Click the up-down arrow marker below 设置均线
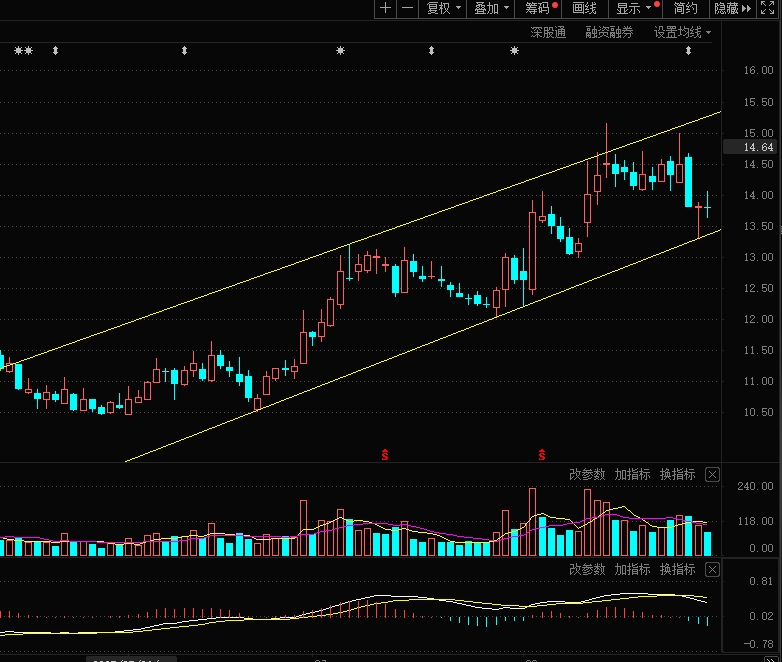This screenshot has width=782, height=662. pyautogui.click(x=688, y=50)
